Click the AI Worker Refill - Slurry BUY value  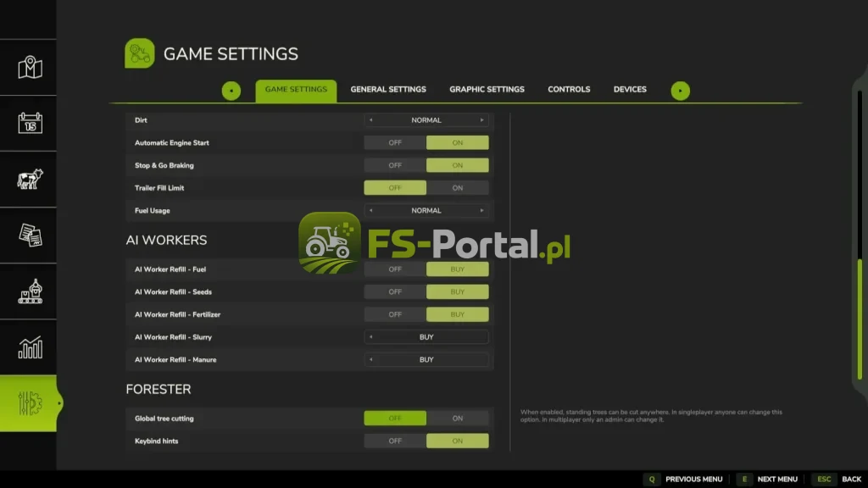click(426, 337)
